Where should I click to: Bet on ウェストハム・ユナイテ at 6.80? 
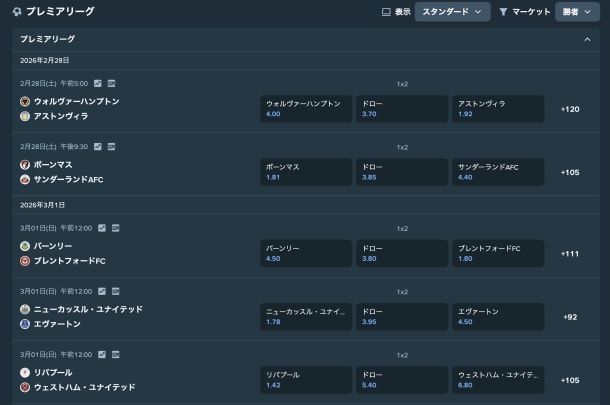498,380
